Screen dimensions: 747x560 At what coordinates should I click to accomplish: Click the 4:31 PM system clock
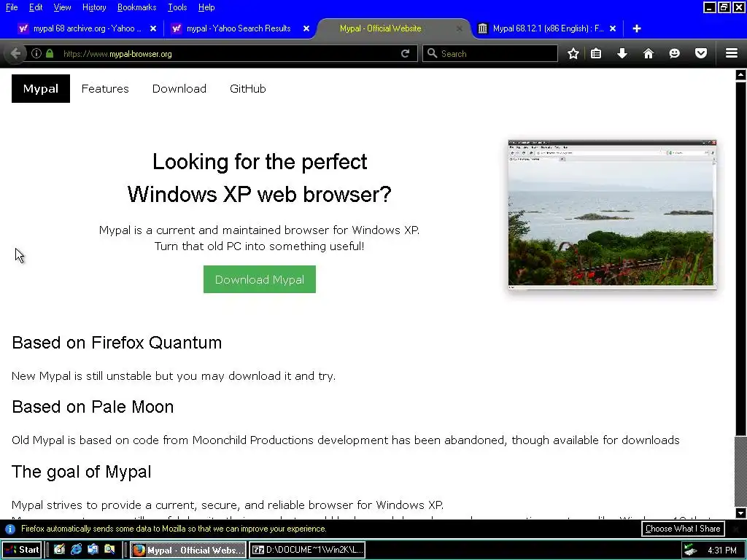pyautogui.click(x=721, y=551)
